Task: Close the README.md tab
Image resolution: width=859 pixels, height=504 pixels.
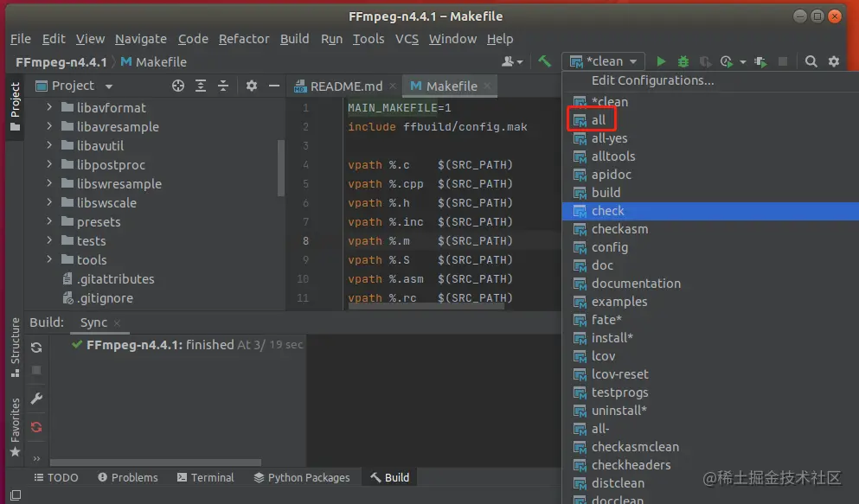Action: (x=392, y=86)
